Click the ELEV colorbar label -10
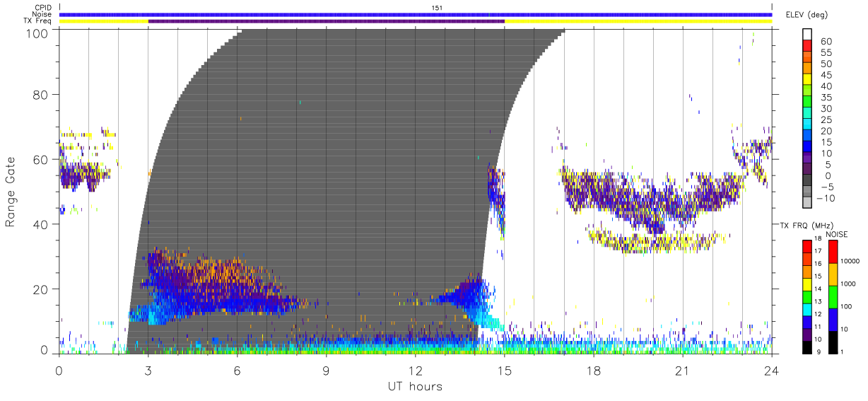The height and width of the screenshot is (401, 868). click(x=826, y=198)
